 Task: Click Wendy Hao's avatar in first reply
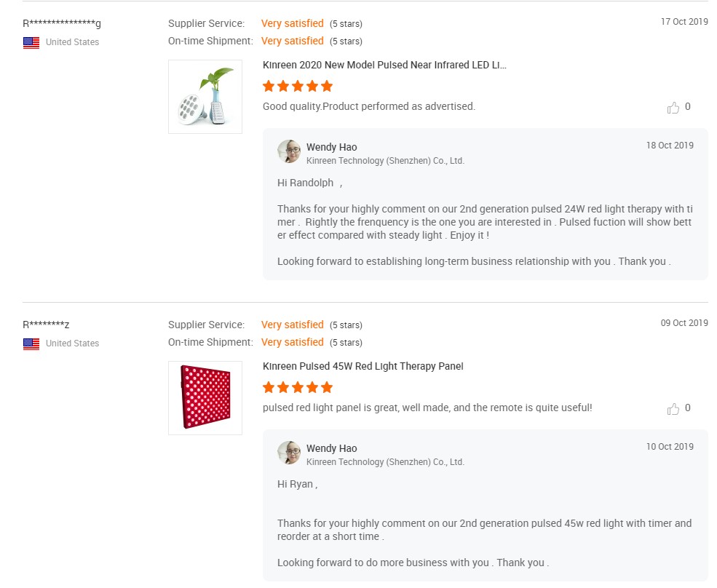point(289,151)
